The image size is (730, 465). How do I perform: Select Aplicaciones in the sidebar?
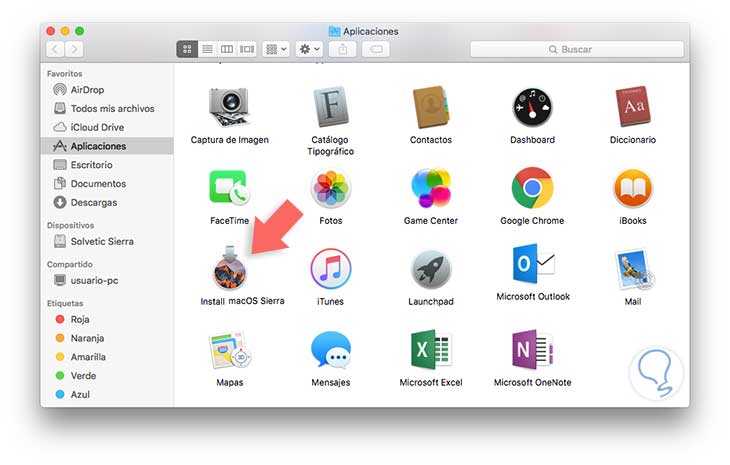coord(107,146)
